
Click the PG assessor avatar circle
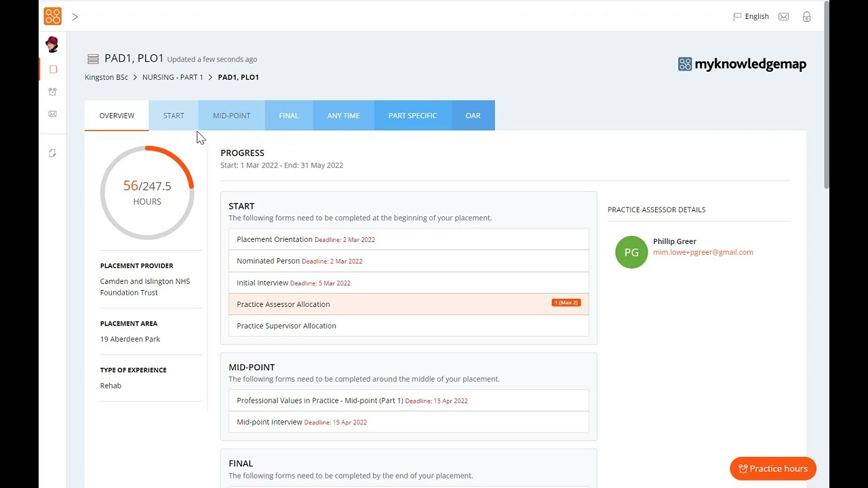631,252
